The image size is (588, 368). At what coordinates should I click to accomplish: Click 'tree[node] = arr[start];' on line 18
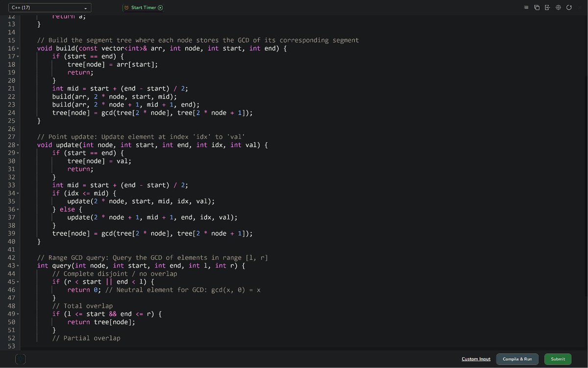tap(113, 64)
